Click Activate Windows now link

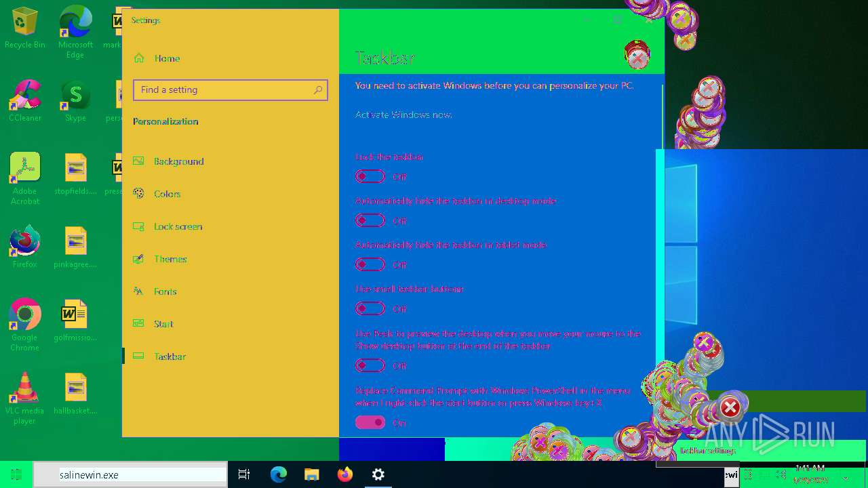click(403, 115)
